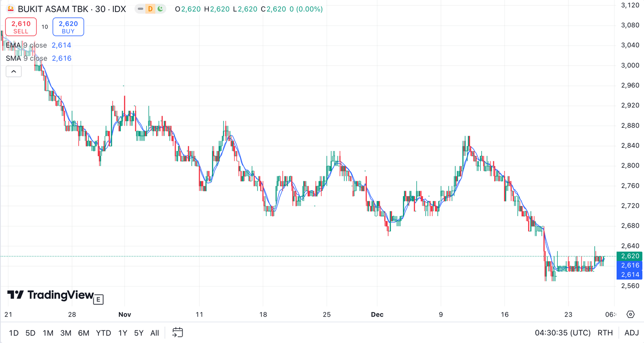Open the Go-to-date calendar icon
The image size is (644, 343).
click(177, 332)
